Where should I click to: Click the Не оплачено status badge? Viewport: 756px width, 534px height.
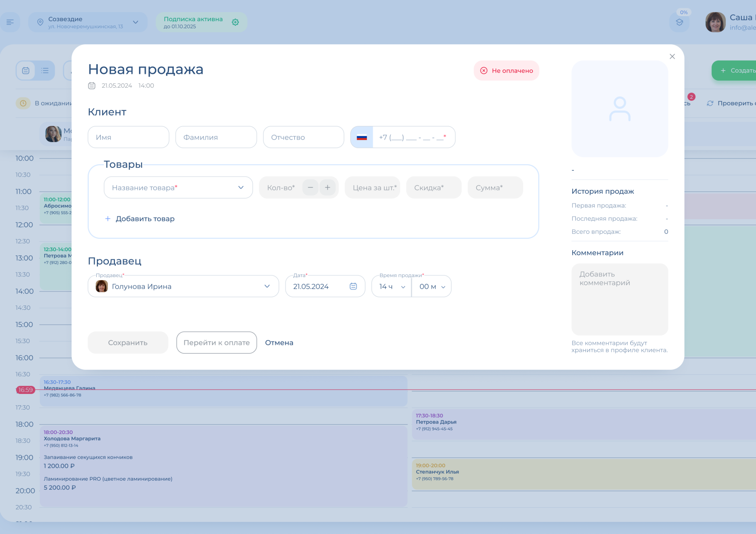click(x=506, y=71)
